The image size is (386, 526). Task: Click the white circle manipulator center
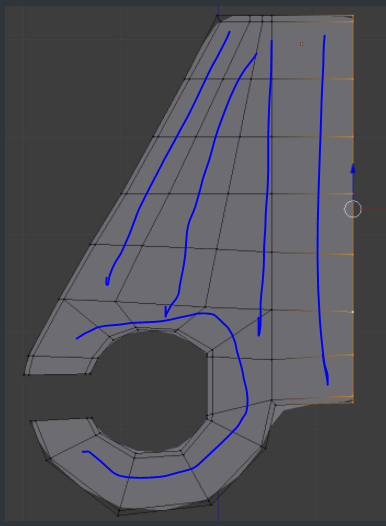pos(353,209)
